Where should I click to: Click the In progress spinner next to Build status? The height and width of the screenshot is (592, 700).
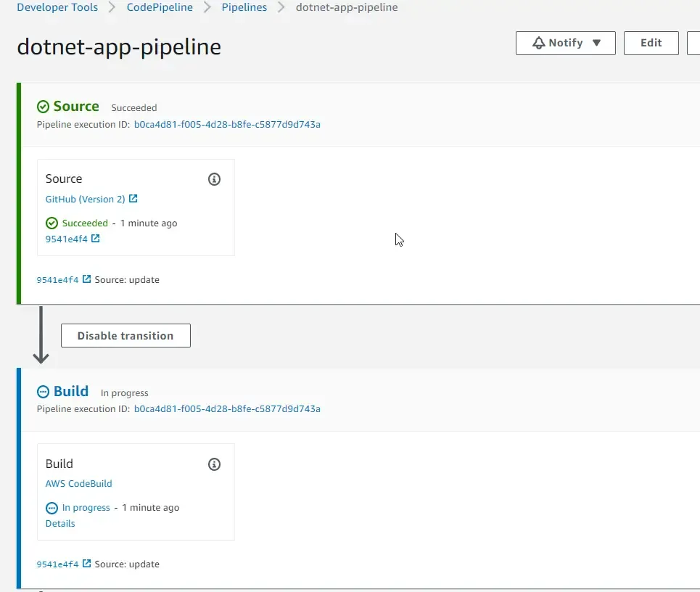tap(51, 507)
